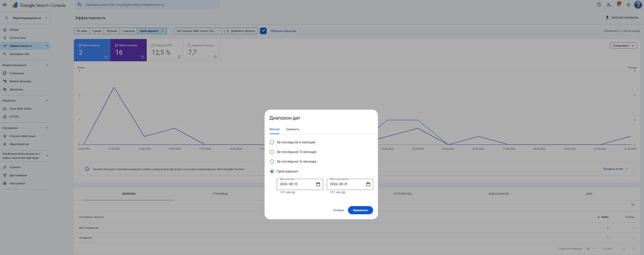Click the lightbulb icon next to Статистика
The image size is (644, 255).
point(5,38)
